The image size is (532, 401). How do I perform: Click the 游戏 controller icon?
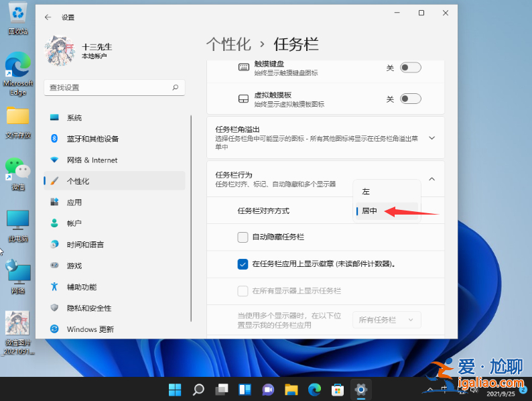[54, 265]
